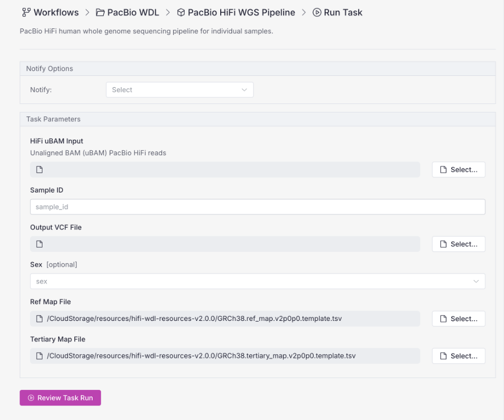The image size is (504, 420).
Task: Click the Review Task Run button
Action: click(x=60, y=398)
